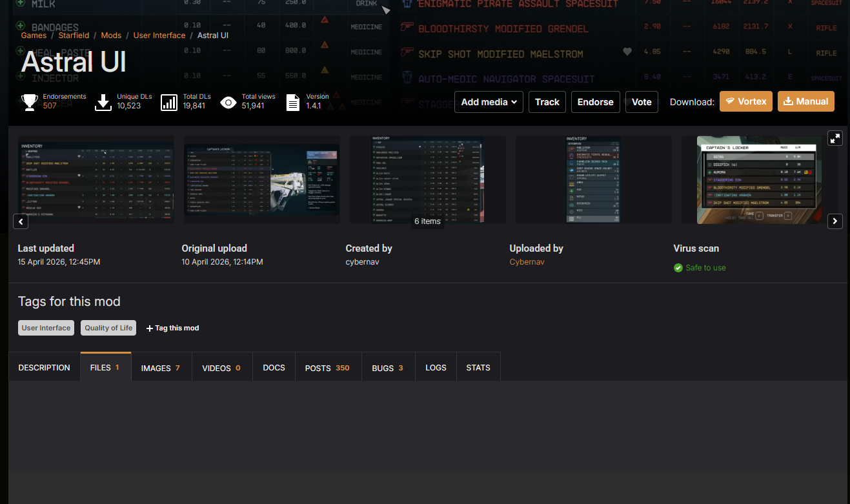Screen dimensions: 850x504
Task: Advance the gallery to the next image
Action: 835,221
